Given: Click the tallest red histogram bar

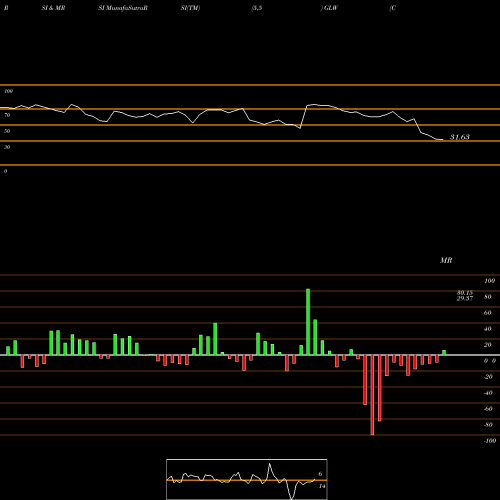Looking at the screenshot, I should pyautogui.click(x=372, y=395).
